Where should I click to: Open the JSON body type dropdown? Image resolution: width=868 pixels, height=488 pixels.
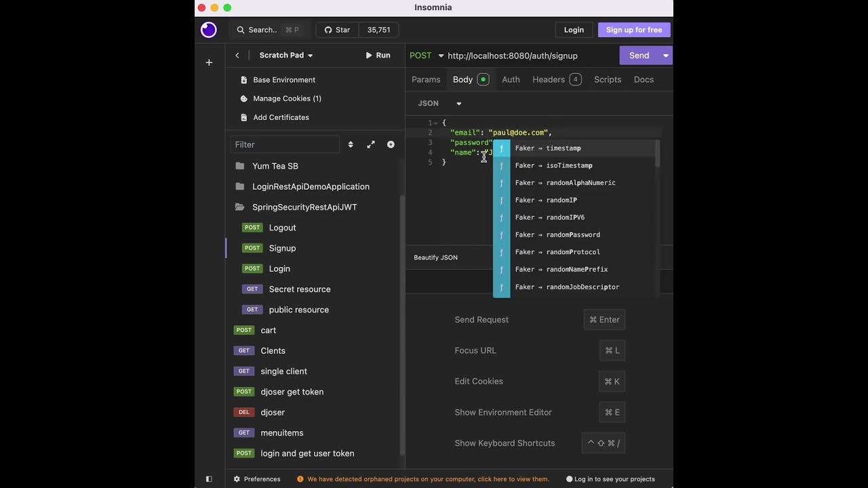tap(439, 104)
